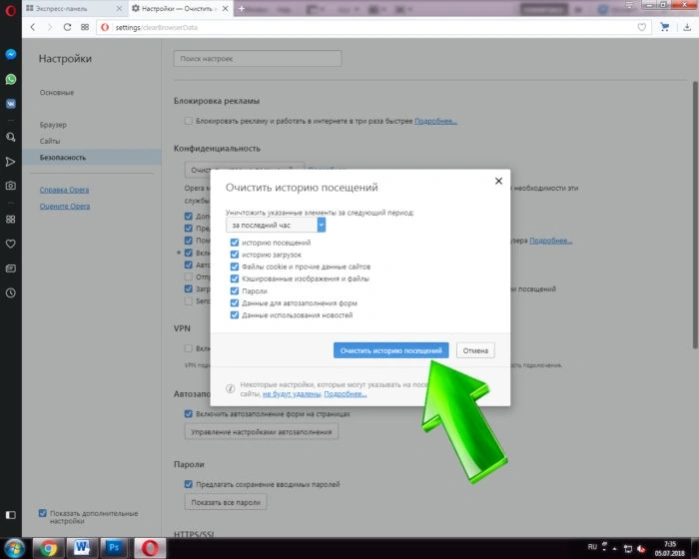Viewport: 699px width, 559px height.
Task: Open WhatsApp from the sidebar
Action: point(11,79)
